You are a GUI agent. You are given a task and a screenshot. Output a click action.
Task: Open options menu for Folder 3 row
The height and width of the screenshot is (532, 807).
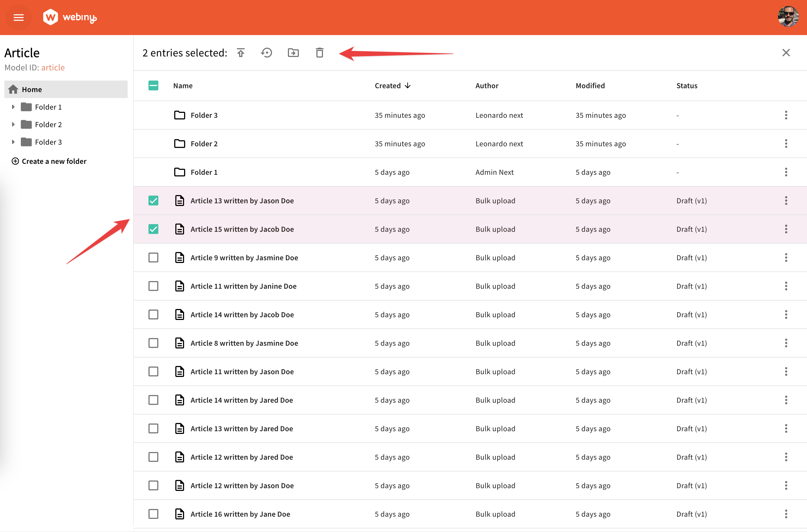[x=786, y=115]
